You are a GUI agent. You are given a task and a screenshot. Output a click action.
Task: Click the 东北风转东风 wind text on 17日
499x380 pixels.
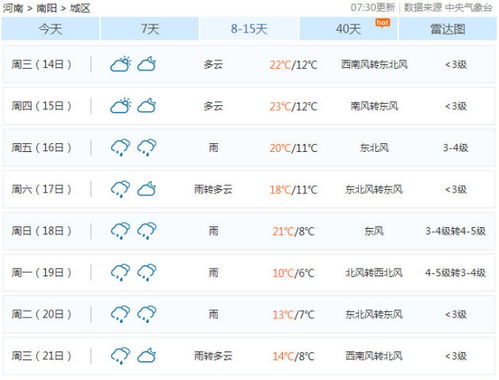(x=374, y=189)
